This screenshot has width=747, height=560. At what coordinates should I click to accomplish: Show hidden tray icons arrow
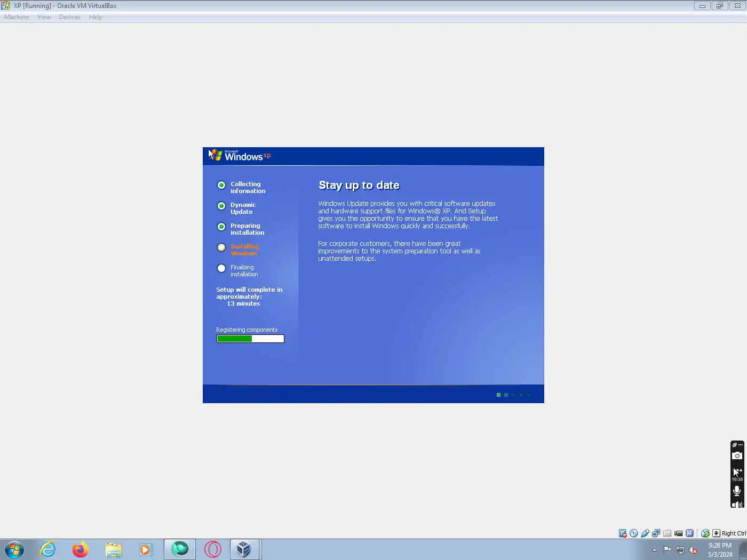pos(654,550)
